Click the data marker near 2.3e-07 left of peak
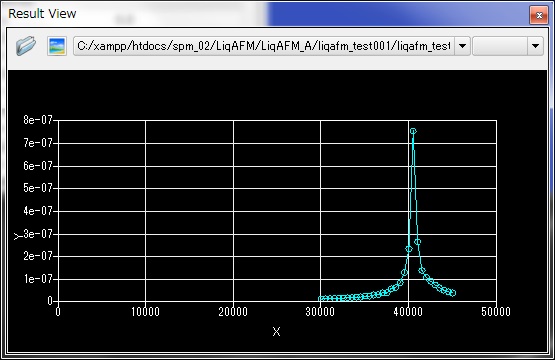 pyautogui.click(x=409, y=249)
